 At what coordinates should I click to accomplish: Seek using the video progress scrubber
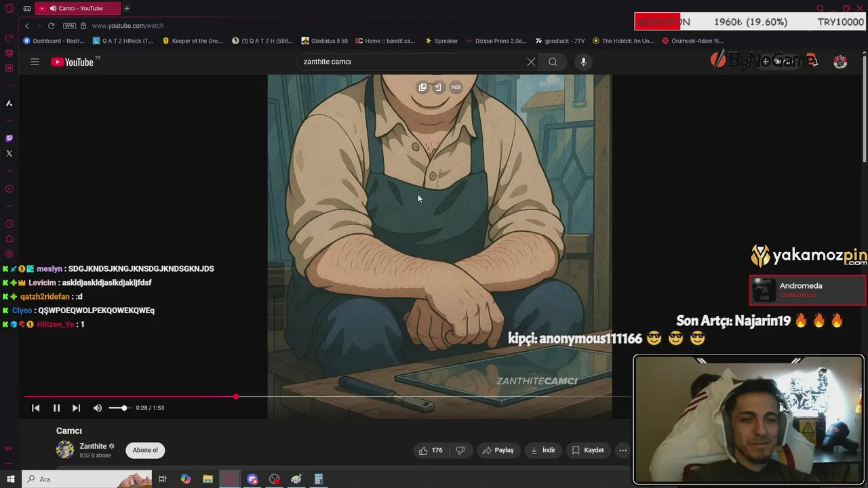[236, 396]
